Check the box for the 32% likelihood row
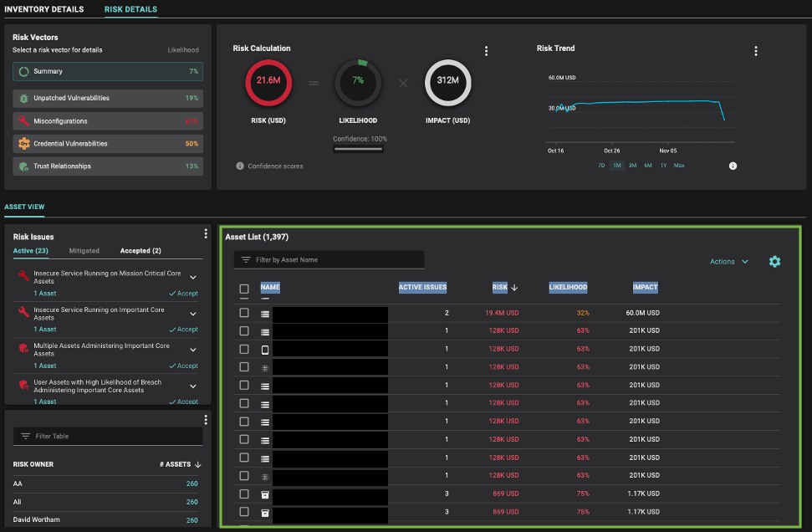This screenshot has width=812, height=532. [244, 313]
